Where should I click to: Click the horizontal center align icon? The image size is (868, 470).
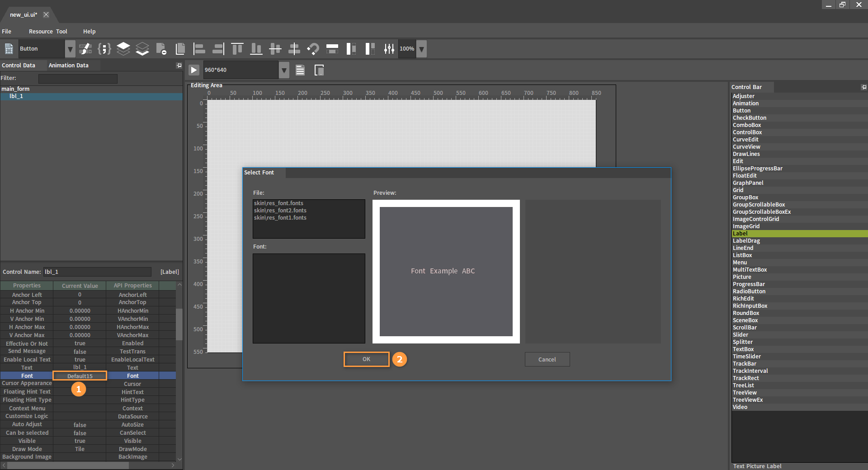[275, 48]
